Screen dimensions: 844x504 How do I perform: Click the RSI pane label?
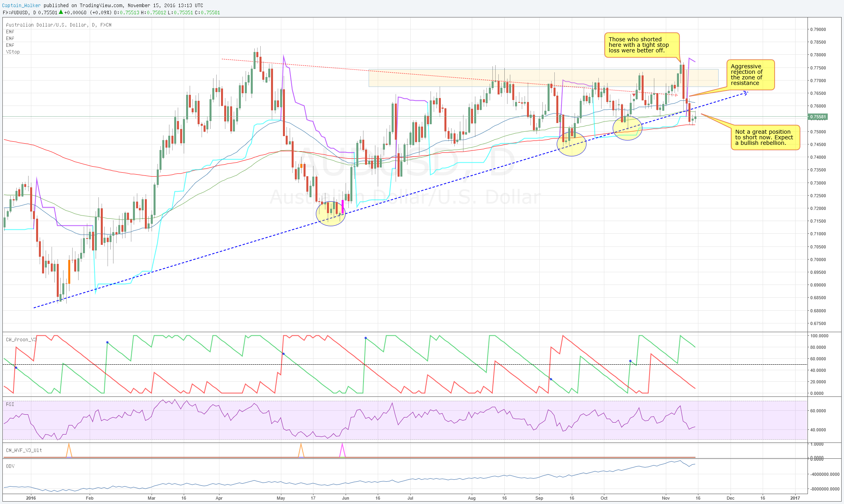[10, 404]
